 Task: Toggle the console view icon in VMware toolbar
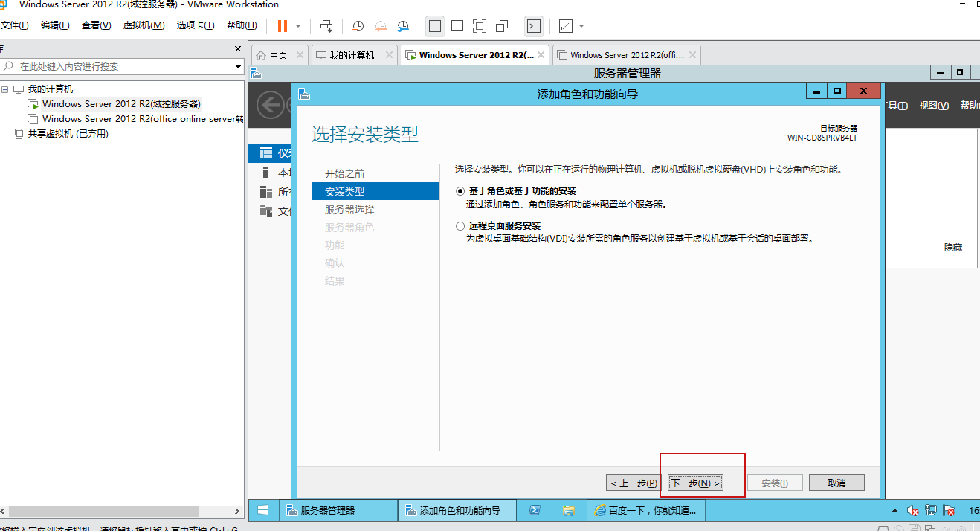[x=533, y=26]
